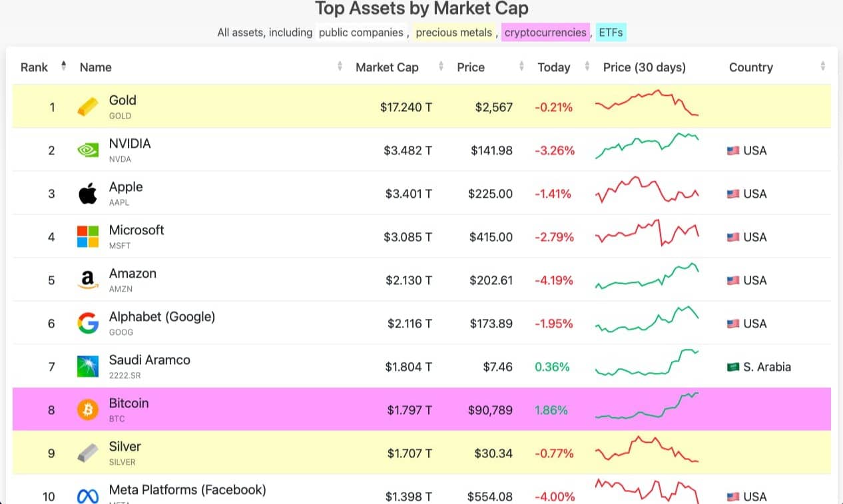Open the Bitcoin asset page

point(129,403)
